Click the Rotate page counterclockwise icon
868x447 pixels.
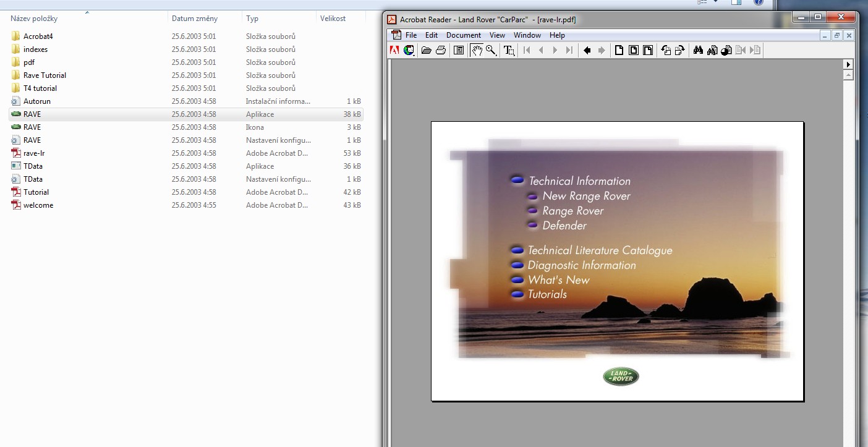(666, 51)
